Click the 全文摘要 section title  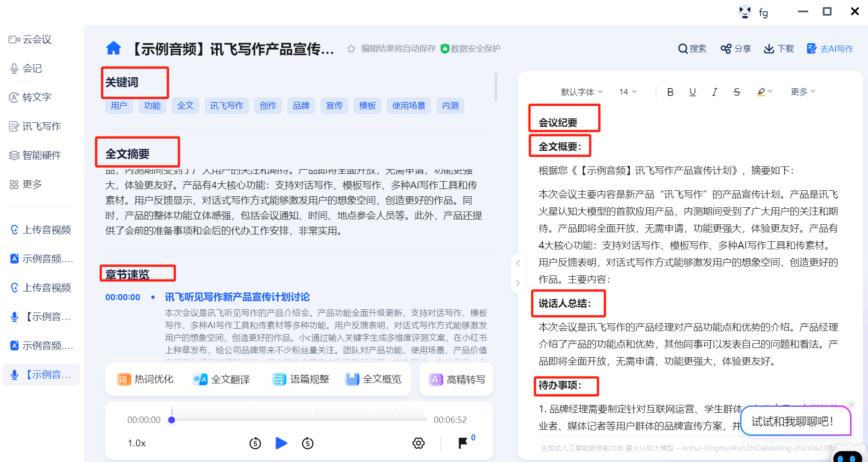(127, 154)
